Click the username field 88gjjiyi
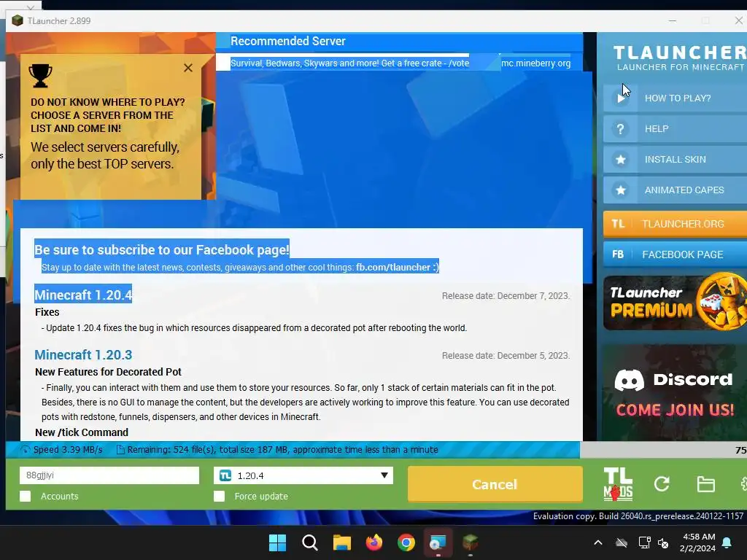 click(109, 475)
